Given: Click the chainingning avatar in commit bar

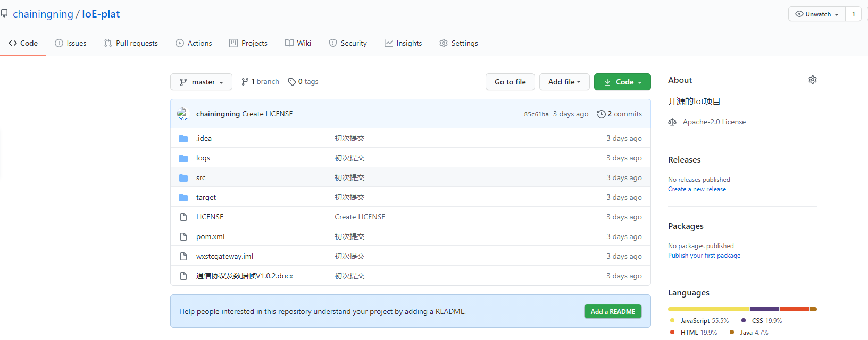Looking at the screenshot, I should (x=183, y=114).
